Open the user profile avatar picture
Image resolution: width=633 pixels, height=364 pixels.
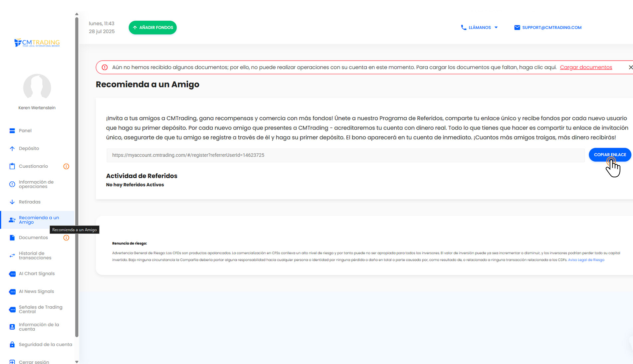37,87
